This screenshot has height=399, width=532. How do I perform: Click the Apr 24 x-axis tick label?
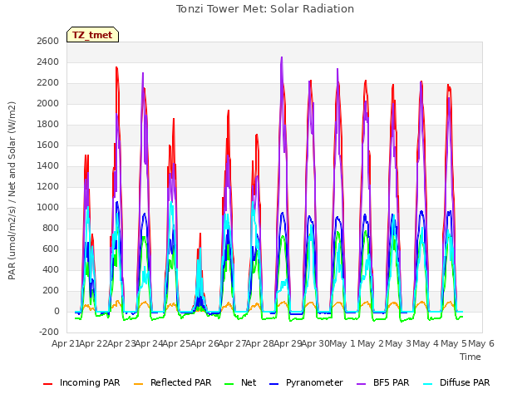149,343
